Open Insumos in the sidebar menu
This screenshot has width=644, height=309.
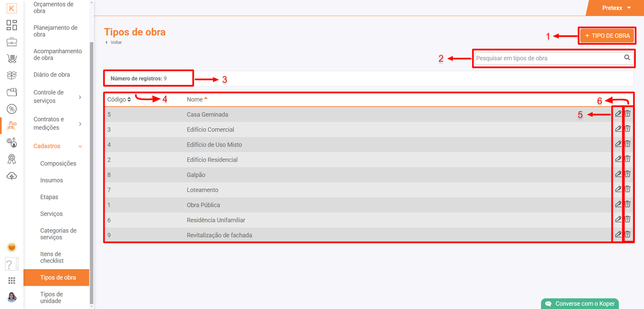click(x=52, y=180)
